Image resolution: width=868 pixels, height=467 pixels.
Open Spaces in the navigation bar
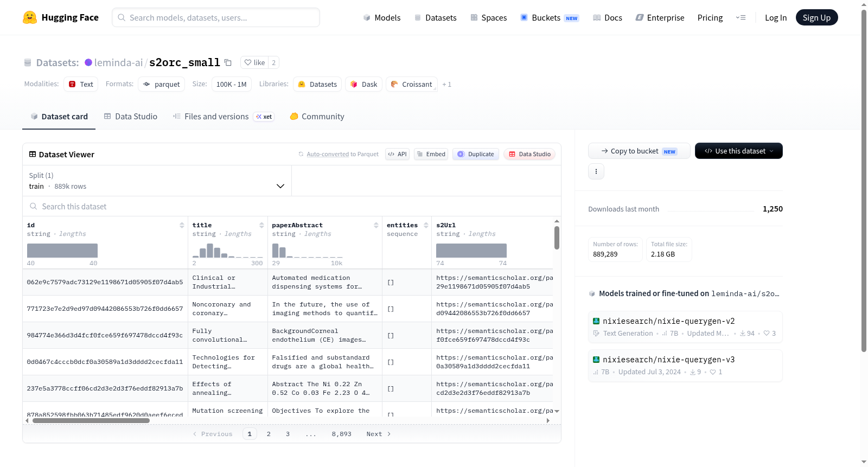point(489,18)
